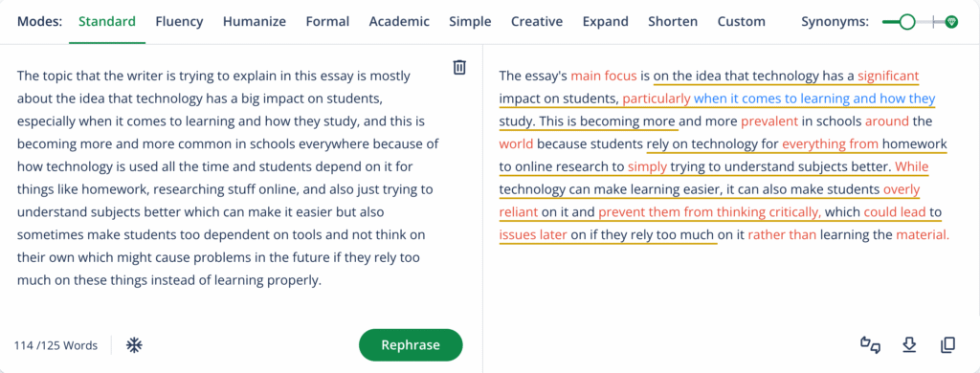Click the trash icon to delete input text

[x=459, y=67]
